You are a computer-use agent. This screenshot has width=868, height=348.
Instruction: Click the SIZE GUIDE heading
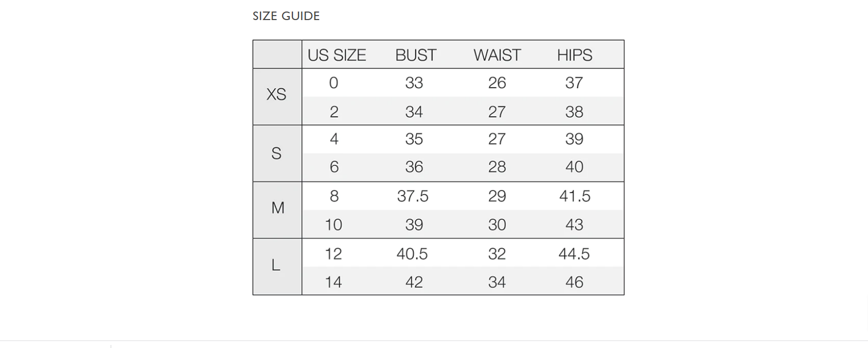coord(286,16)
